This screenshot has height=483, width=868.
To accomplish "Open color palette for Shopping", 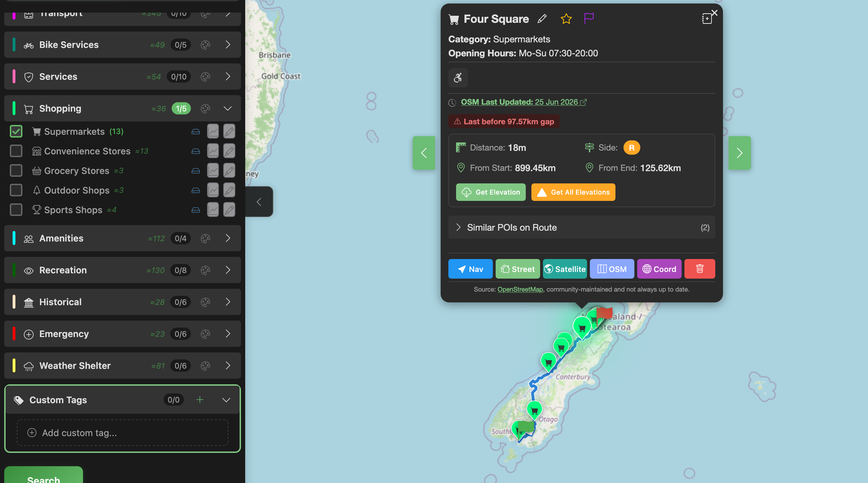I will point(206,108).
